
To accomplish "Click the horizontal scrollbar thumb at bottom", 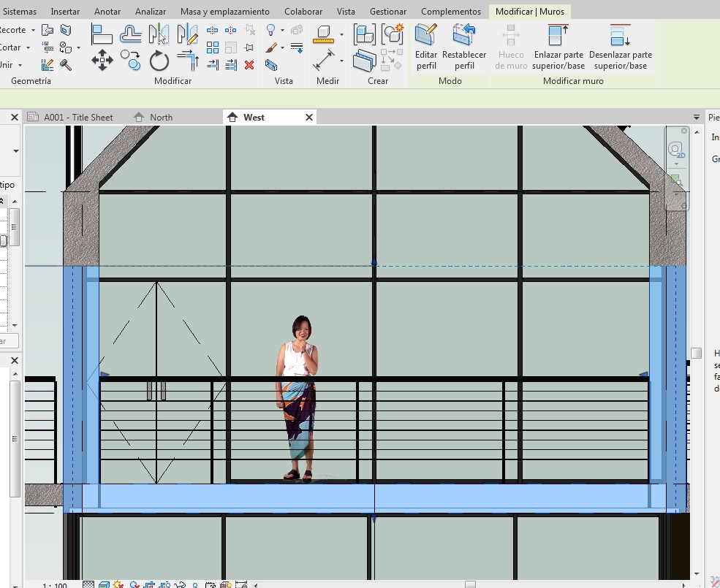I will [470, 584].
